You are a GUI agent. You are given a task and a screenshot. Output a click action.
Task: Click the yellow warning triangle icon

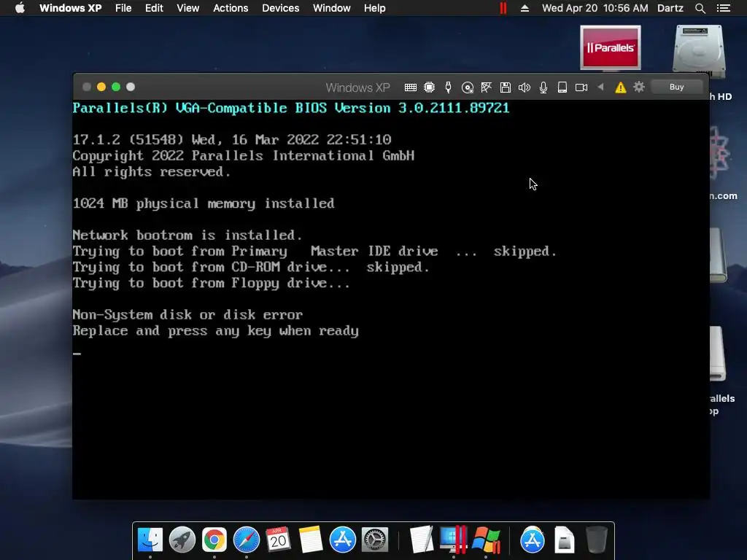(x=620, y=87)
